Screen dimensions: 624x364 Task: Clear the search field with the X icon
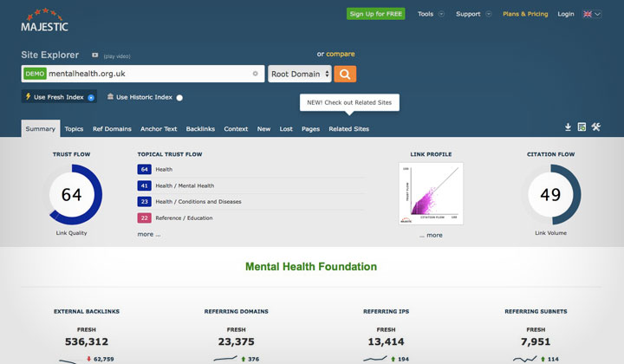(255, 74)
